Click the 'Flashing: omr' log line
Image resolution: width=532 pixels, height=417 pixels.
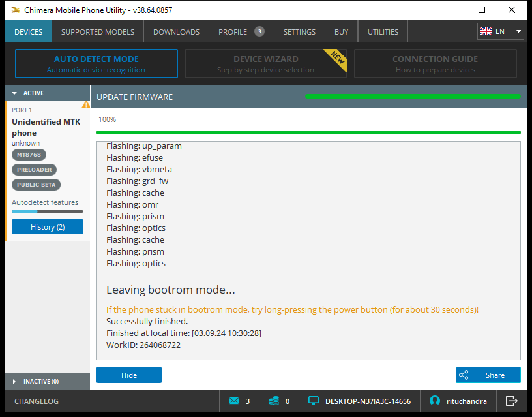click(x=132, y=204)
